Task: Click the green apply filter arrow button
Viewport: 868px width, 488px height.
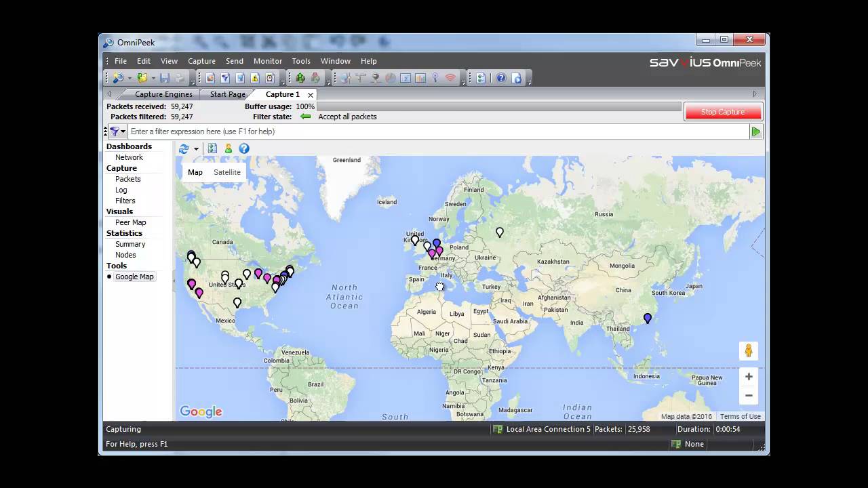Action: click(x=756, y=131)
